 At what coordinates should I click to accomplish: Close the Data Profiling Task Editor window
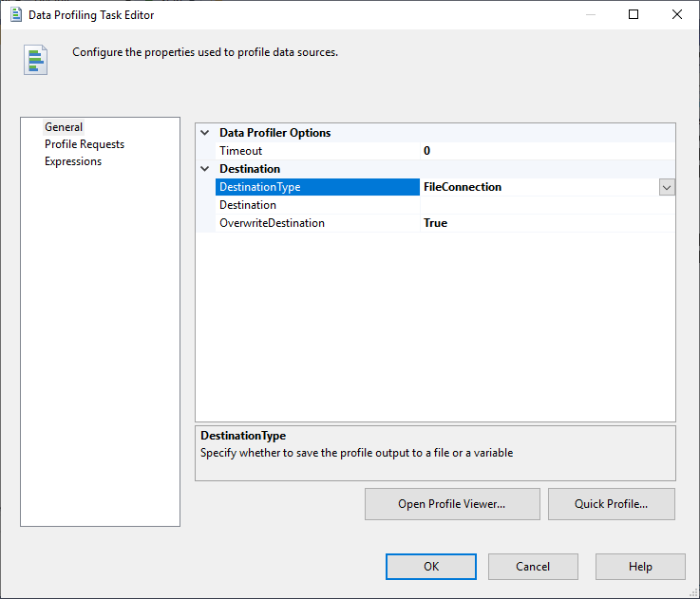[x=676, y=14]
